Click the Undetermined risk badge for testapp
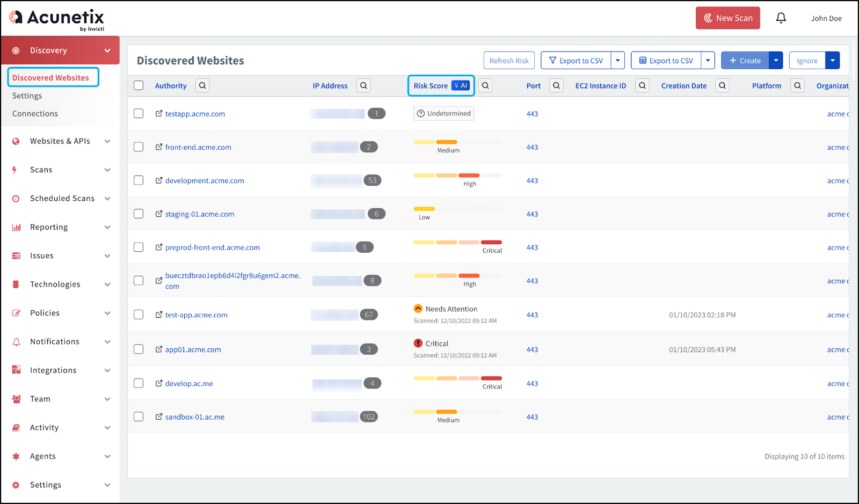Viewport: 859px width, 504px height. (444, 113)
